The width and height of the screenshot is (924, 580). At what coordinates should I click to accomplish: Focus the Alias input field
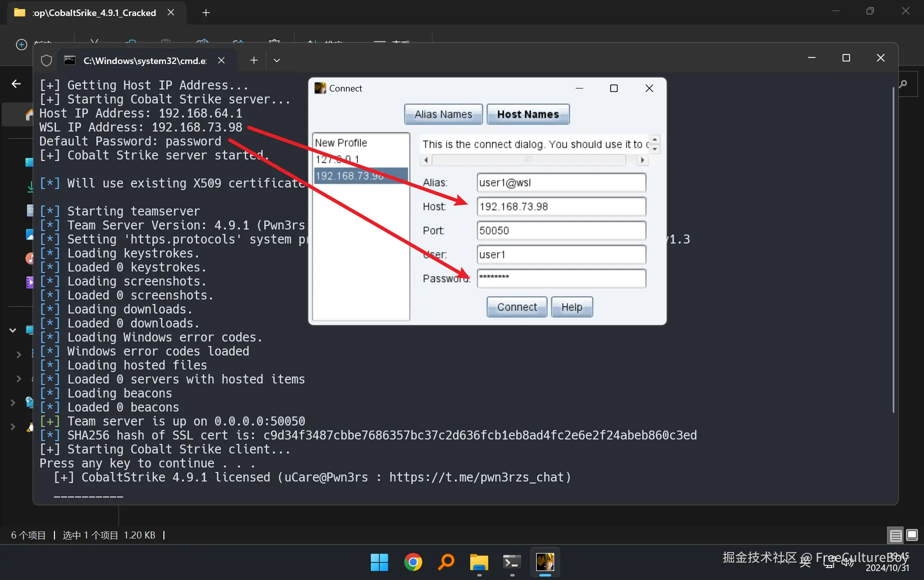[561, 182]
